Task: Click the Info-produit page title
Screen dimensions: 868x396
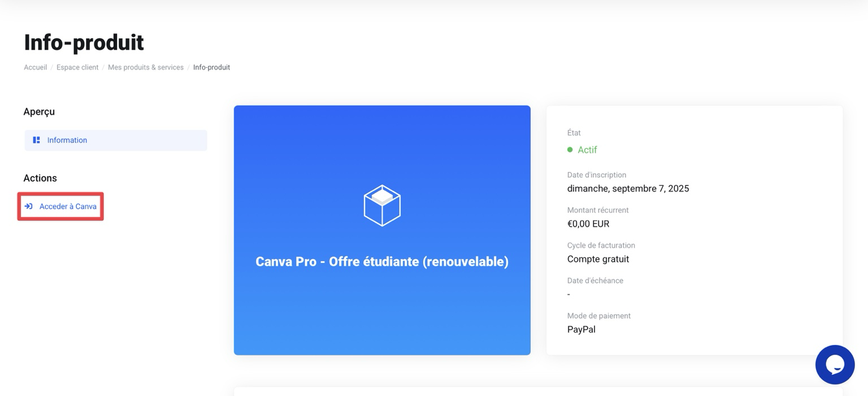Action: (x=84, y=42)
